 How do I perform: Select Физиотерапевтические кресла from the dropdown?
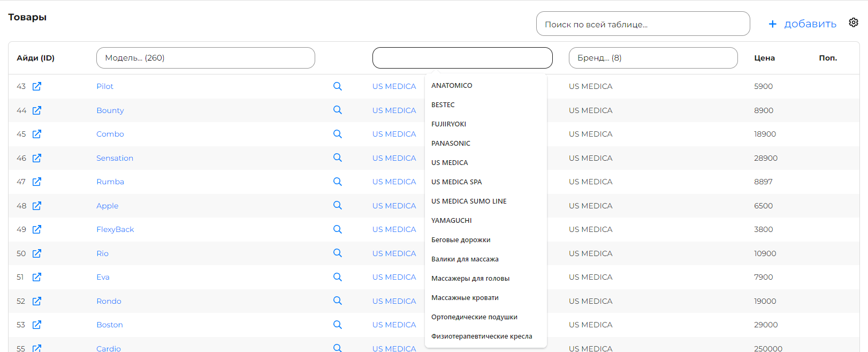pyautogui.click(x=486, y=336)
